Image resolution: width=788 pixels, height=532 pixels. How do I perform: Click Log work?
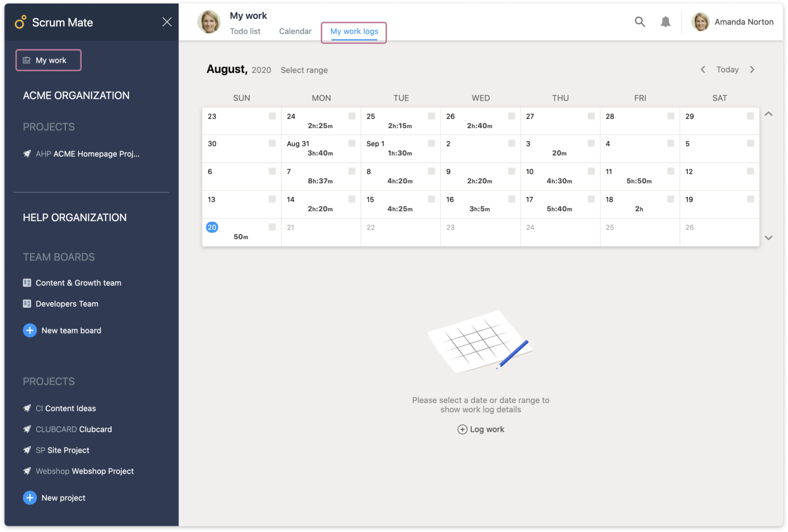click(x=480, y=429)
